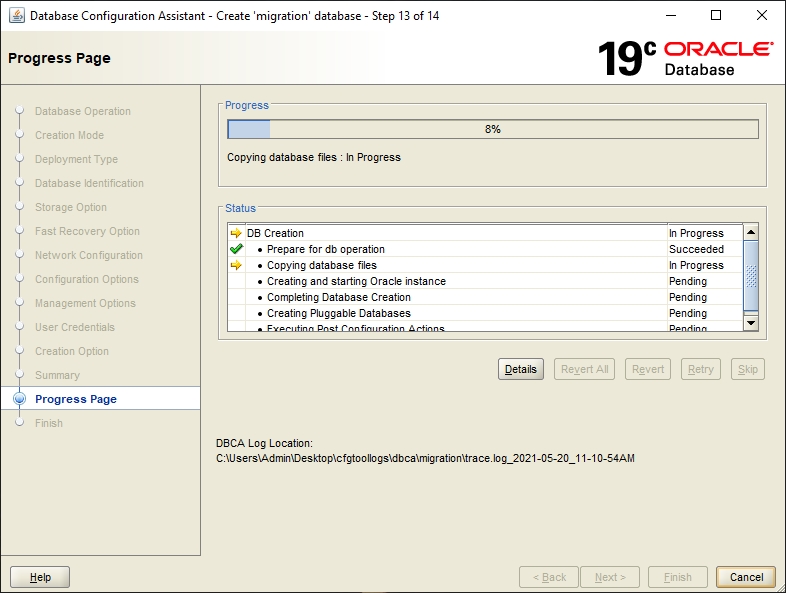
Task: Select the Creating Pluggable Databases status row
Action: (x=338, y=313)
